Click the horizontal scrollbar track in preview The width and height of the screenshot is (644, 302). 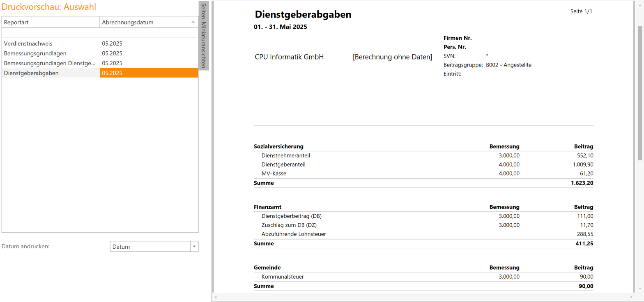coord(424,296)
